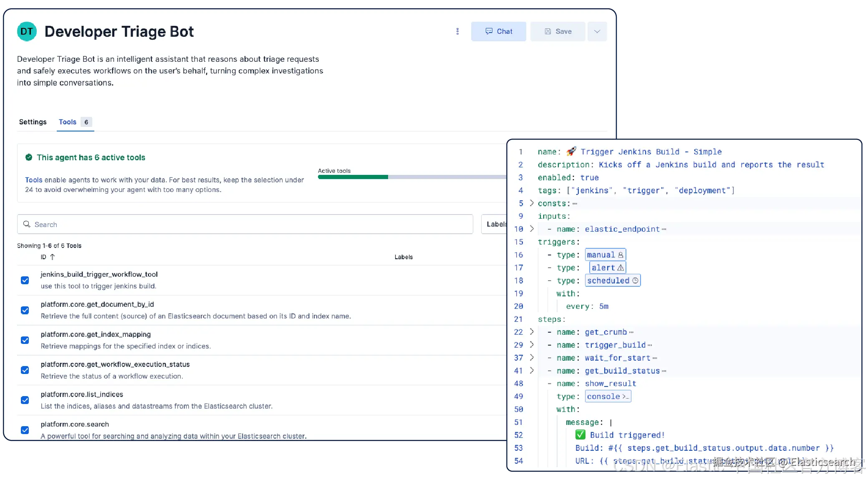Switch to the Settings tab
868x480 pixels.
pyautogui.click(x=33, y=122)
